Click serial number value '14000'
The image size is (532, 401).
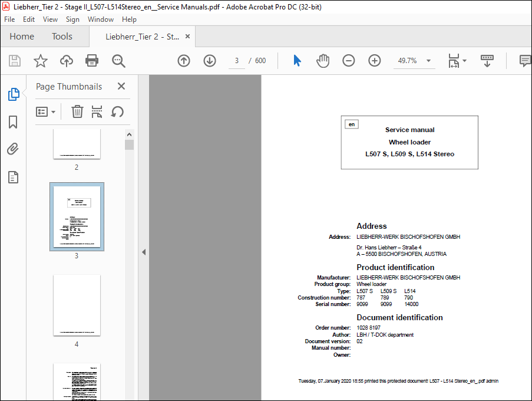point(411,304)
